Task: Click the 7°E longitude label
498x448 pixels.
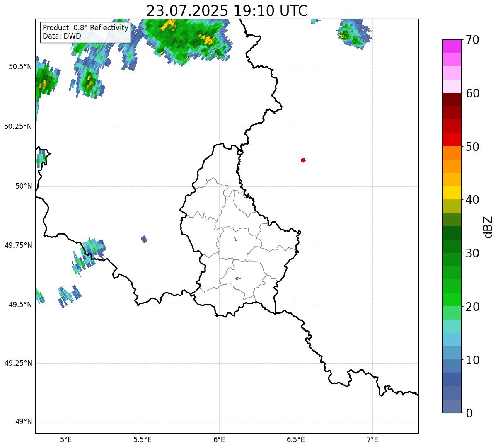Action: coord(372,439)
